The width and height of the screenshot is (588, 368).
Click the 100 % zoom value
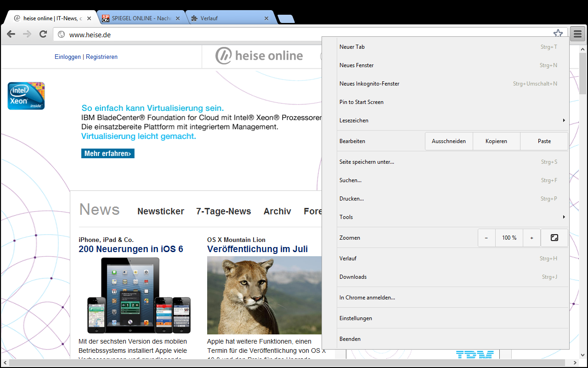pos(509,238)
